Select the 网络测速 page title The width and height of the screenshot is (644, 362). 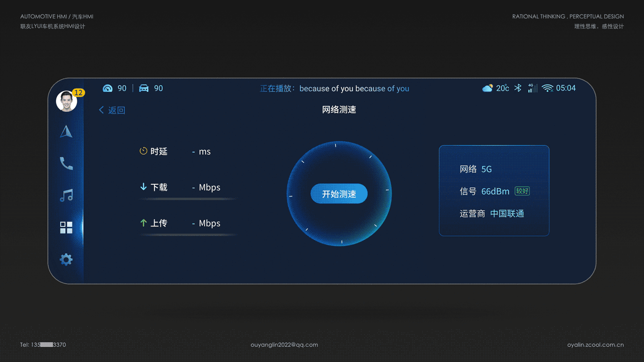click(x=339, y=109)
